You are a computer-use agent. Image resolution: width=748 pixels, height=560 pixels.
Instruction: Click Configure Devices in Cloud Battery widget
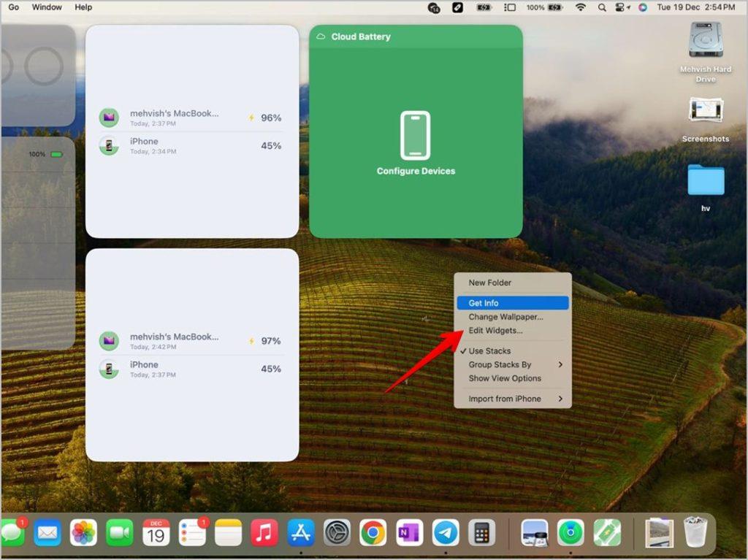point(416,171)
